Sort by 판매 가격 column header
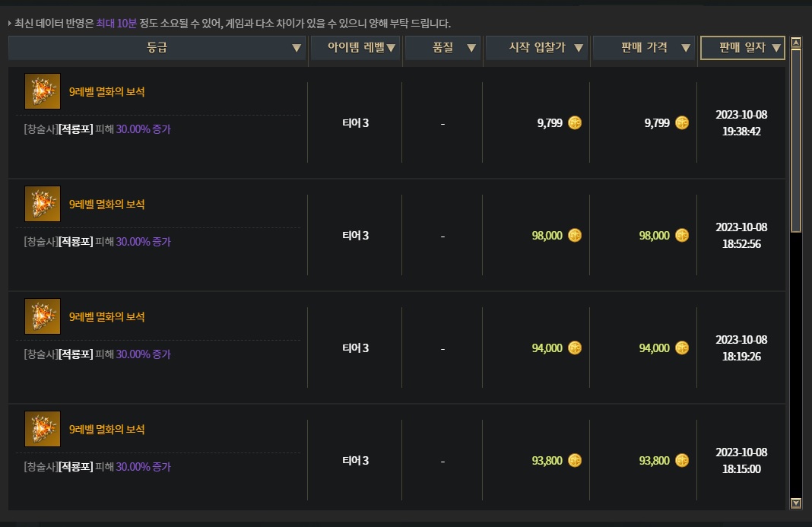The width and height of the screenshot is (812, 527). pyautogui.click(x=644, y=48)
